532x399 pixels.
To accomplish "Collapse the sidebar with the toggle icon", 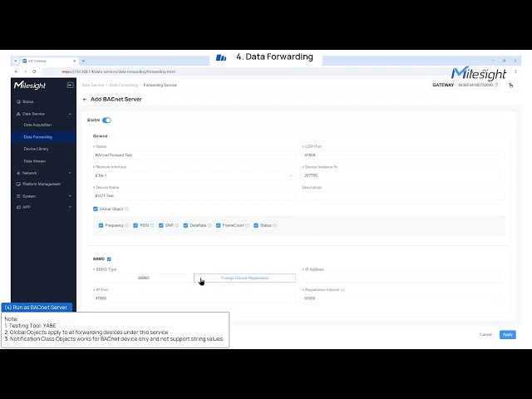I will (70, 85).
